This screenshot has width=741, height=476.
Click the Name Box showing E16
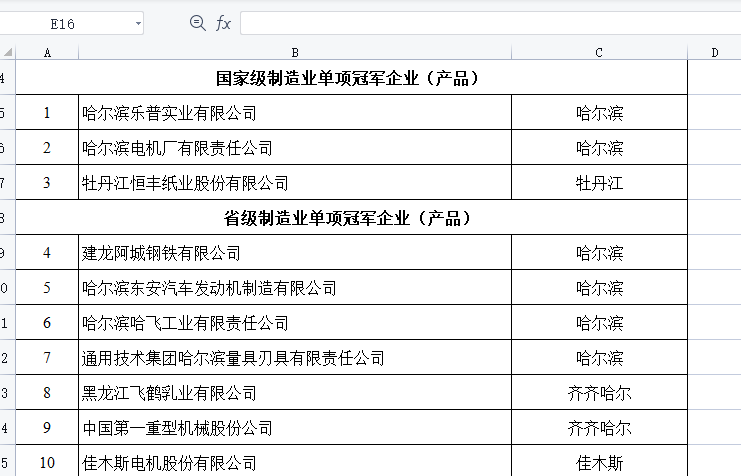point(62,23)
